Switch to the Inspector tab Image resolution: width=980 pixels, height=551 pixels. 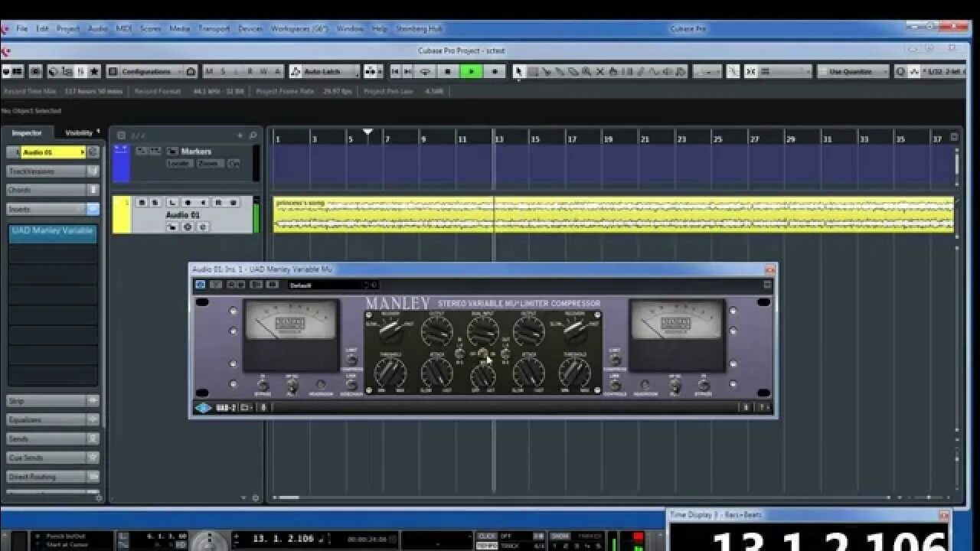click(27, 133)
